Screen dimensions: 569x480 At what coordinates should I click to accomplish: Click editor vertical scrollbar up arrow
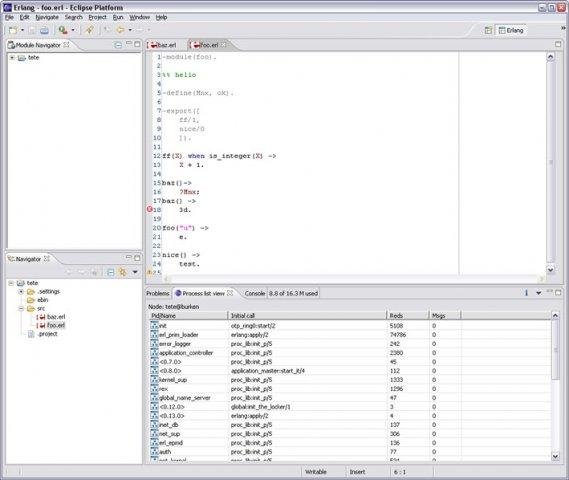550,57
